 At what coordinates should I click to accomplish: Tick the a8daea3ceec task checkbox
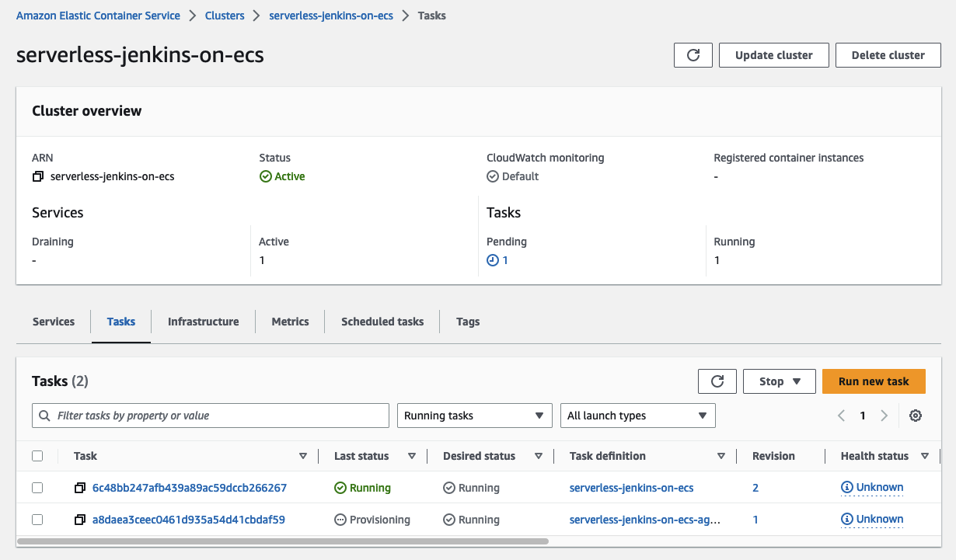37,520
